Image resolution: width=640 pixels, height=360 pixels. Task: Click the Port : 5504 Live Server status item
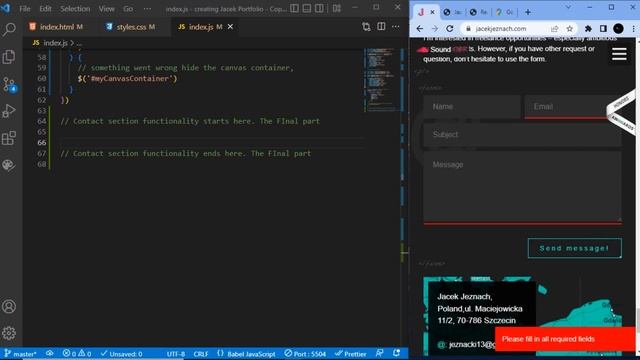pyautogui.click(x=305, y=354)
